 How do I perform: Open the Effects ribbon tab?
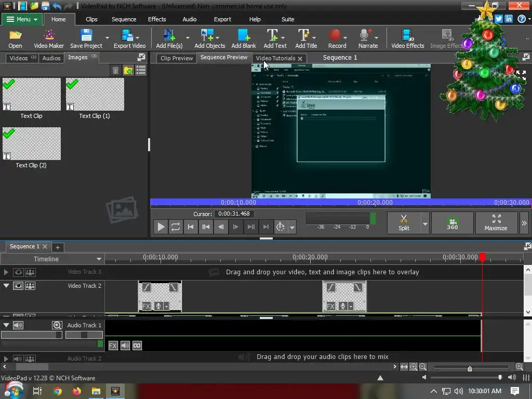(x=157, y=19)
